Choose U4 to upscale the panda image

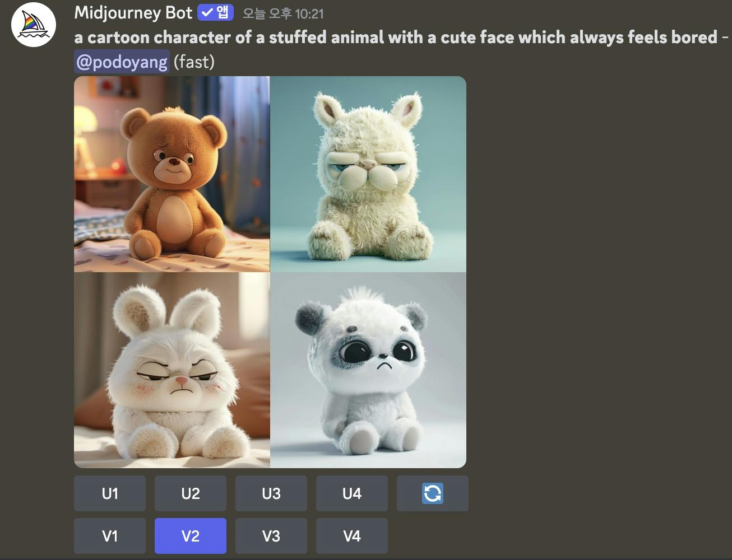tap(352, 493)
